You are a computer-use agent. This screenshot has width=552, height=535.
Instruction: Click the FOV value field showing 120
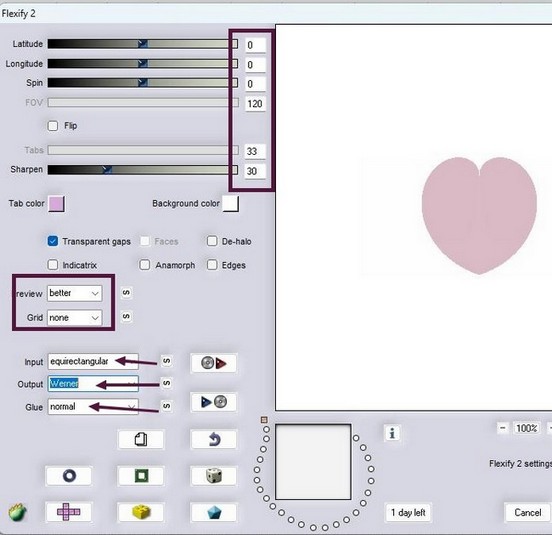(x=255, y=104)
